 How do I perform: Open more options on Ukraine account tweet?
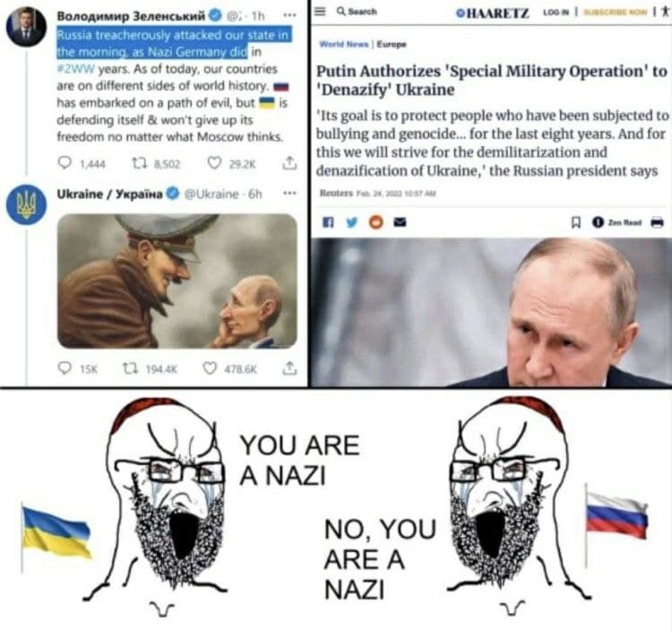click(x=289, y=194)
